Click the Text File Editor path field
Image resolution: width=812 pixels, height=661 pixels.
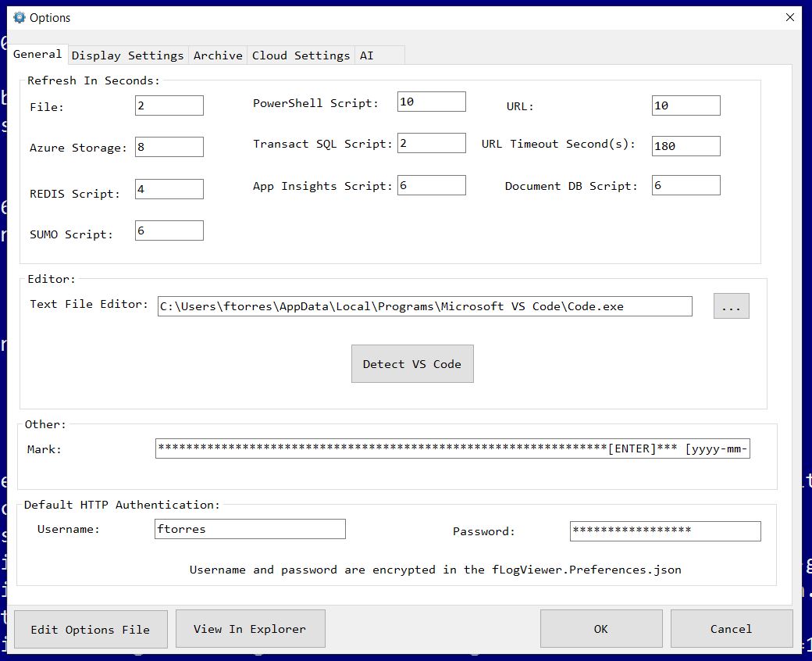tap(425, 306)
